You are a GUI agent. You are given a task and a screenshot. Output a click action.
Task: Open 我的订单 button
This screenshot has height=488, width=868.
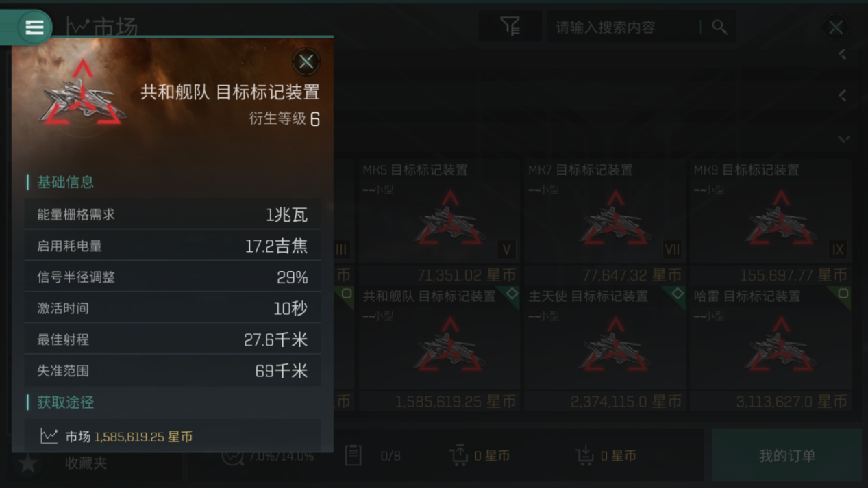(786, 455)
